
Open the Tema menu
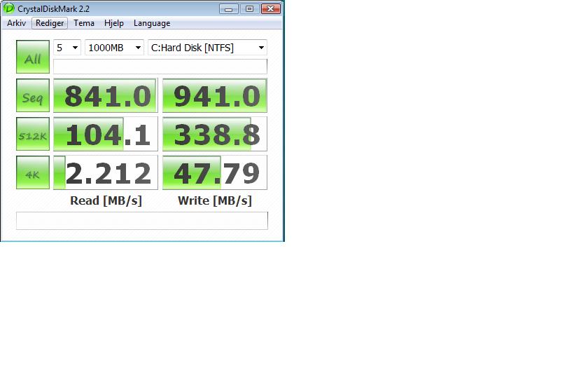(84, 23)
